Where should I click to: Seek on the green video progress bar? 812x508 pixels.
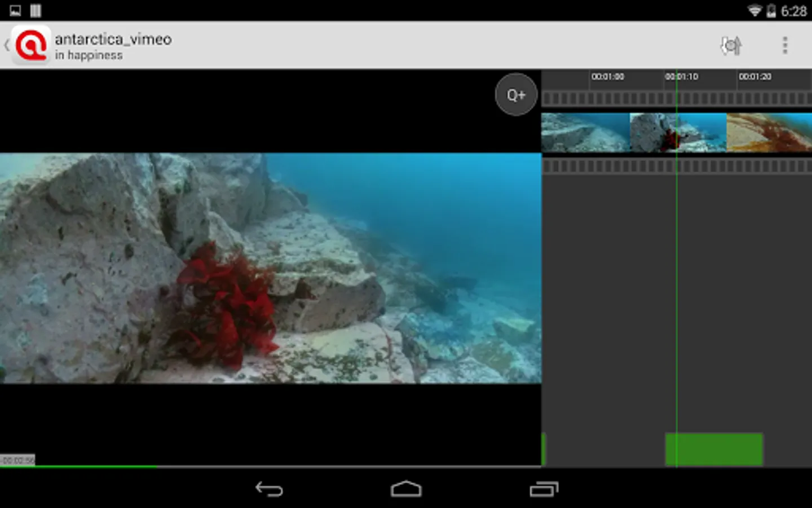tap(271, 466)
